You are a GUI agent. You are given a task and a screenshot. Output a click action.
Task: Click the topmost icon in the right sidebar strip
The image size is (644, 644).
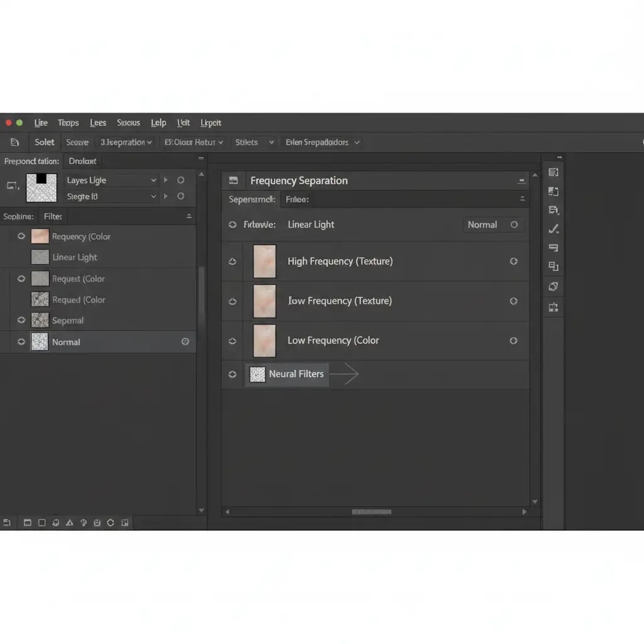pos(553,172)
